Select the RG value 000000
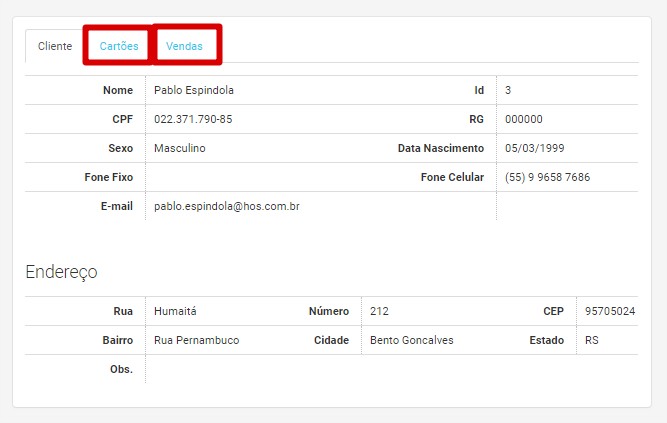Image resolution: width=667 pixels, height=423 pixels. [524, 119]
